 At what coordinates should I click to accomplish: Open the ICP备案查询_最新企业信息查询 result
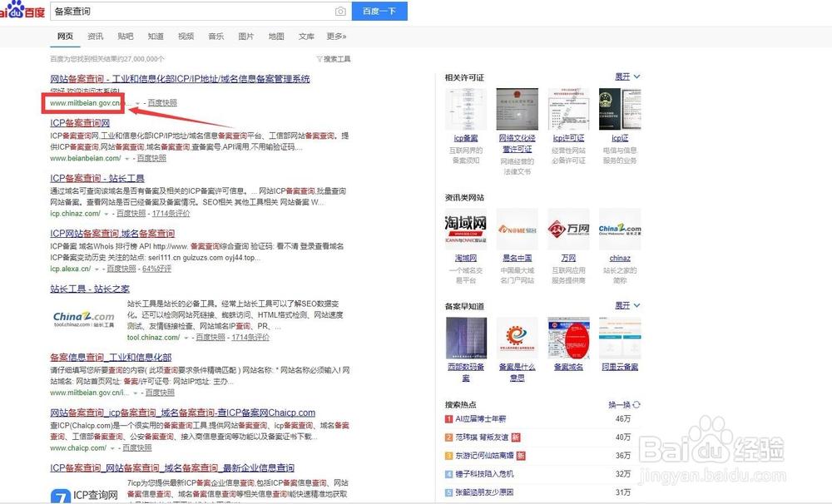tap(172, 467)
